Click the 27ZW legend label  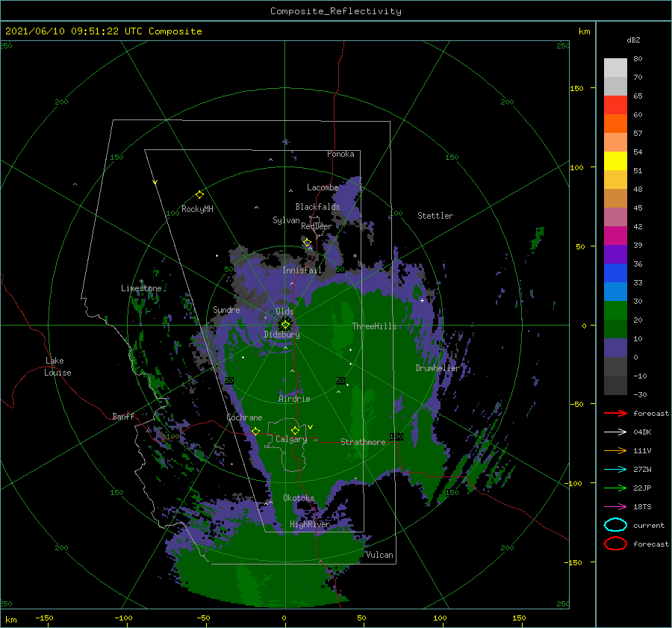(642, 470)
